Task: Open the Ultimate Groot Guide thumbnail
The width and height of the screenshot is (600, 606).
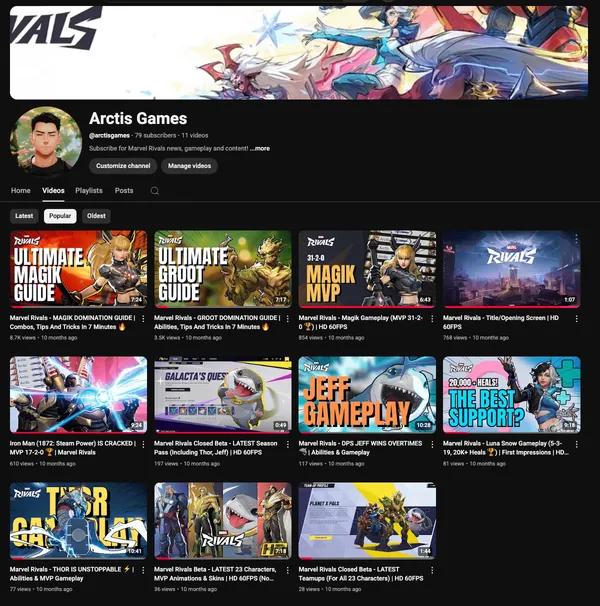Action: pyautogui.click(x=223, y=269)
